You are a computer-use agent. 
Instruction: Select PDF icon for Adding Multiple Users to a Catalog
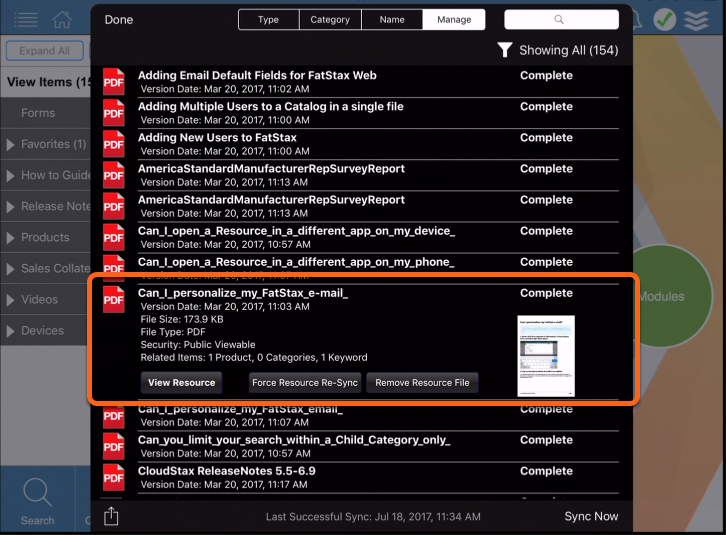click(113, 113)
